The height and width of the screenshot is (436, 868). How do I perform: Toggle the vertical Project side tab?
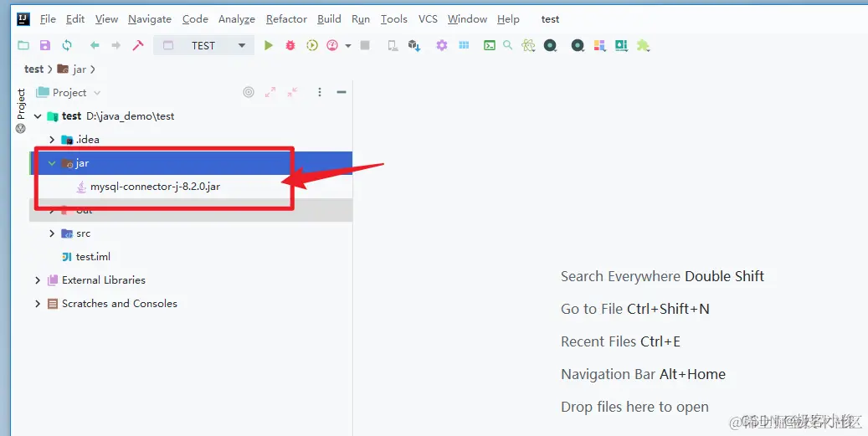point(20,104)
